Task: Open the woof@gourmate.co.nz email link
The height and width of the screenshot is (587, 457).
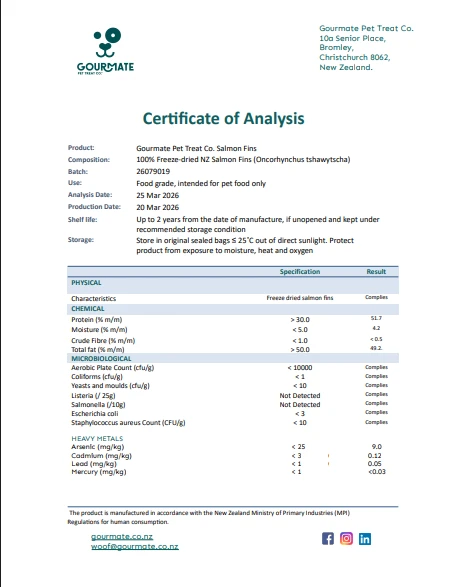Action: tap(135, 546)
